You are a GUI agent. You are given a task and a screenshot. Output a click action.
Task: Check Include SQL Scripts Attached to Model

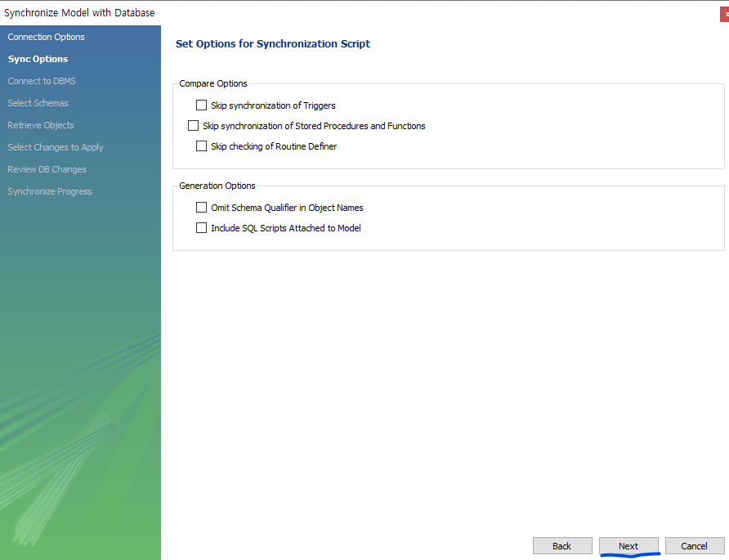201,228
